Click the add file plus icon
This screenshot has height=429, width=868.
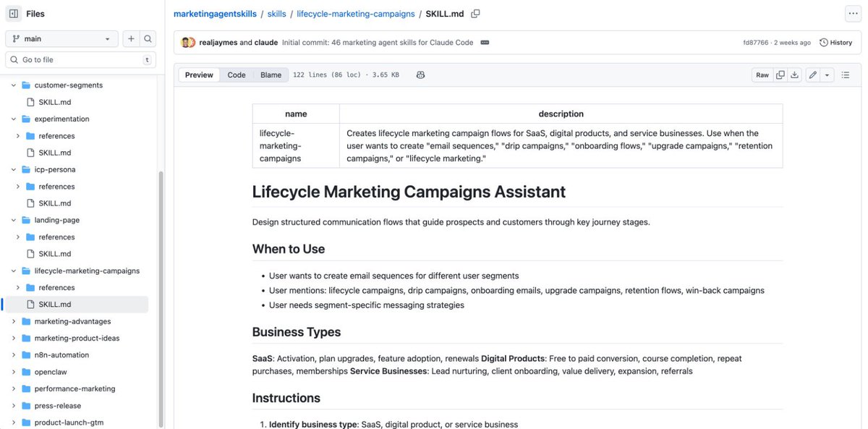(x=131, y=39)
